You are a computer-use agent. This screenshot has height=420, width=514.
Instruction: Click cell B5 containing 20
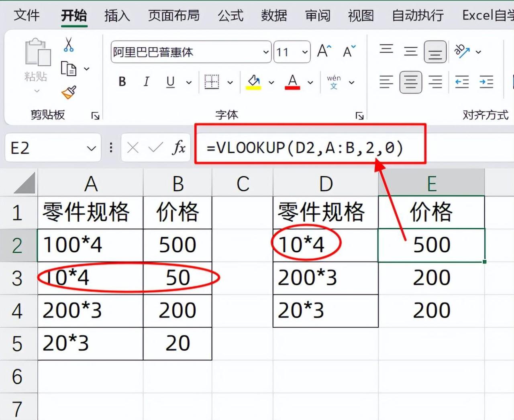tap(177, 344)
